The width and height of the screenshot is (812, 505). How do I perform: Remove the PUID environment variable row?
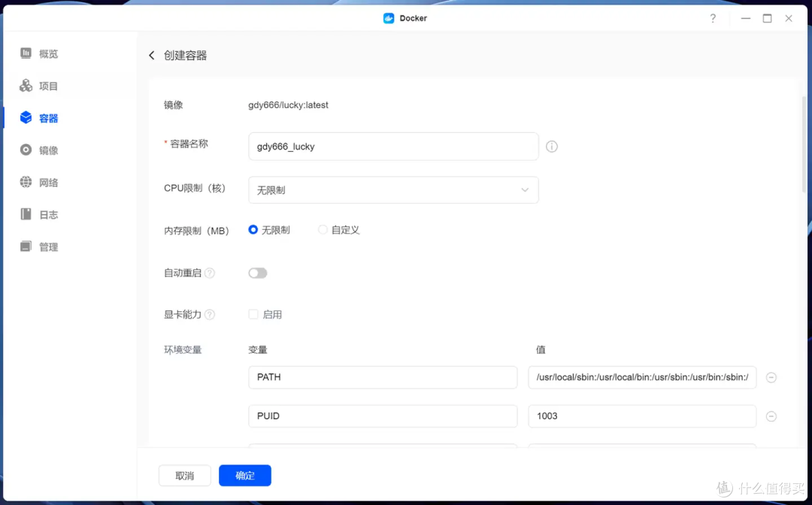click(771, 416)
